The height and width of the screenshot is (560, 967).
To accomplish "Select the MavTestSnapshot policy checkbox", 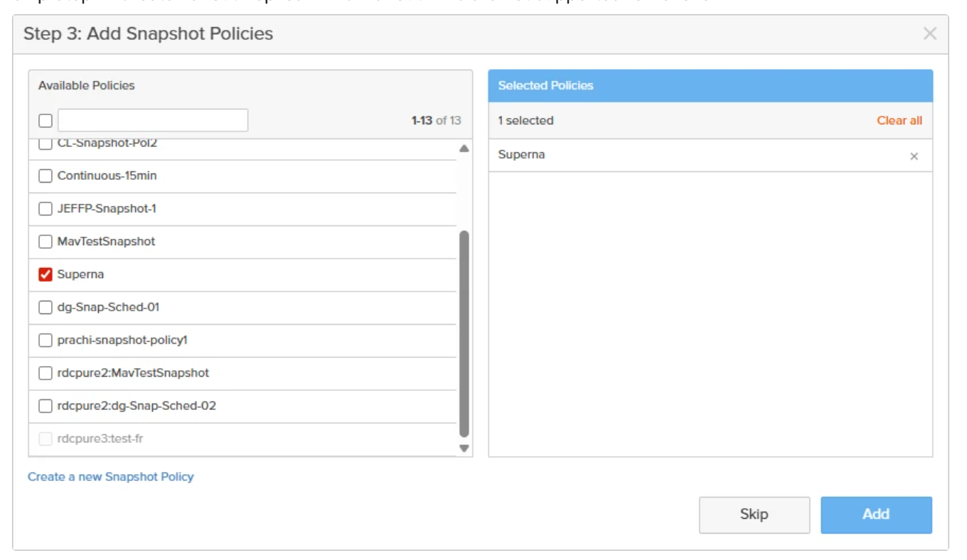I will (46, 242).
